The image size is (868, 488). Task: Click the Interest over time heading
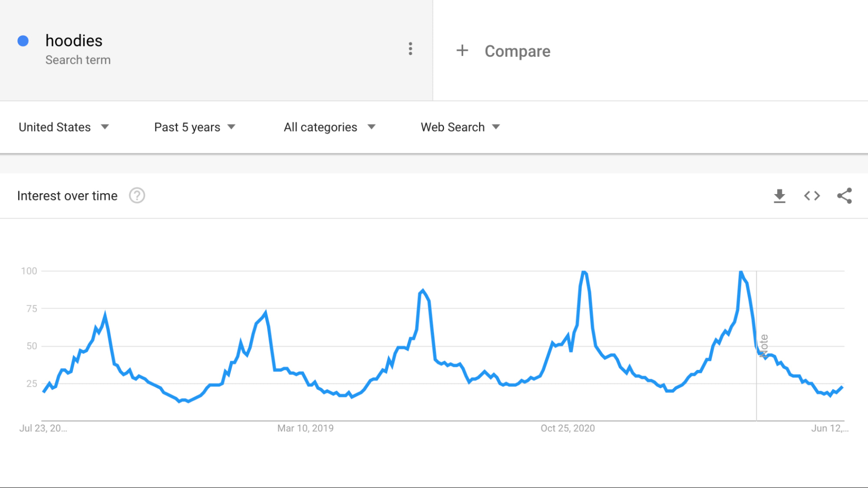tap(67, 196)
